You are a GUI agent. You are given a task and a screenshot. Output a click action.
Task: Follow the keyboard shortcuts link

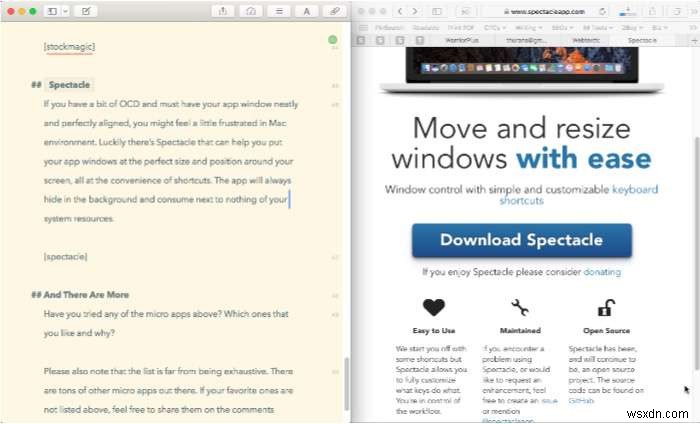click(x=634, y=189)
